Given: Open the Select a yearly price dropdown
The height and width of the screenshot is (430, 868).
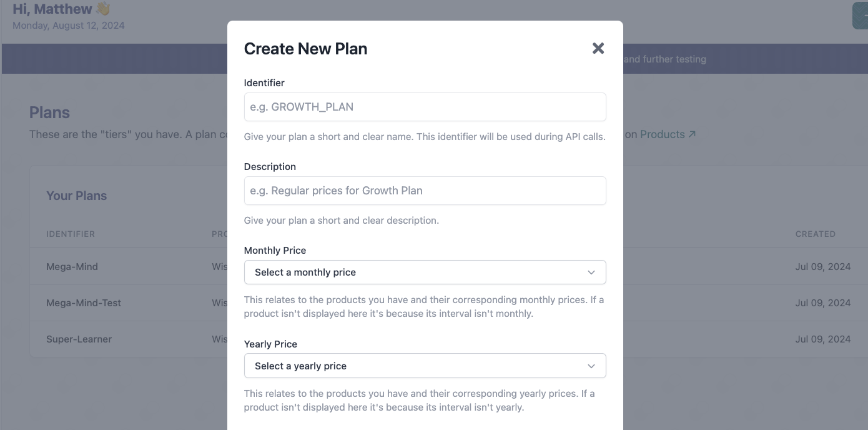Looking at the screenshot, I should click(425, 366).
